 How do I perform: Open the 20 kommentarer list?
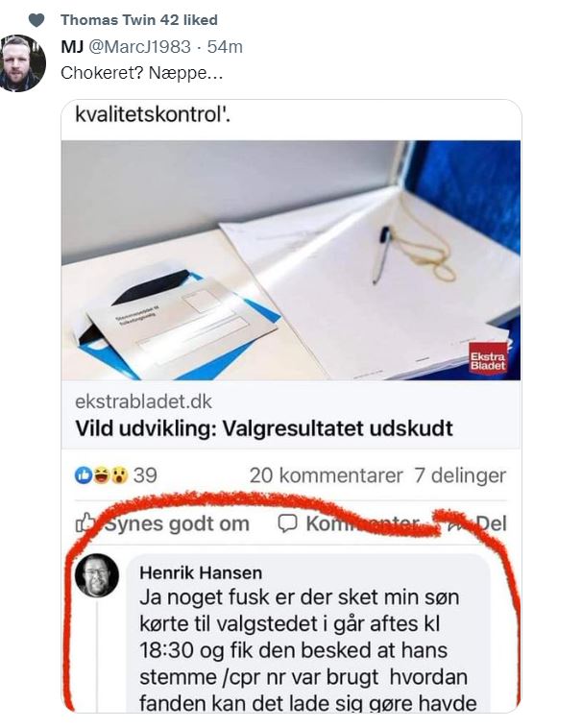(x=327, y=475)
